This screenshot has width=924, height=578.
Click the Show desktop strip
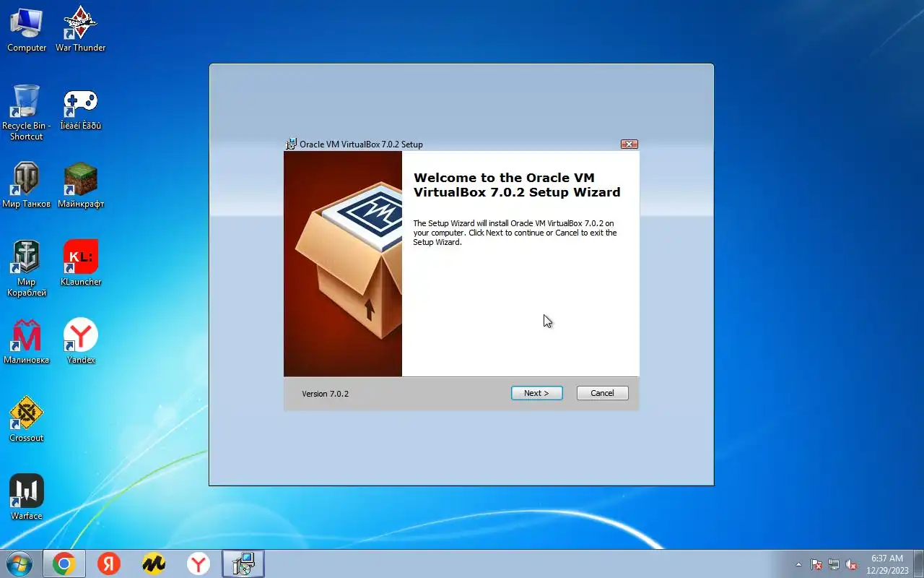tap(918, 564)
